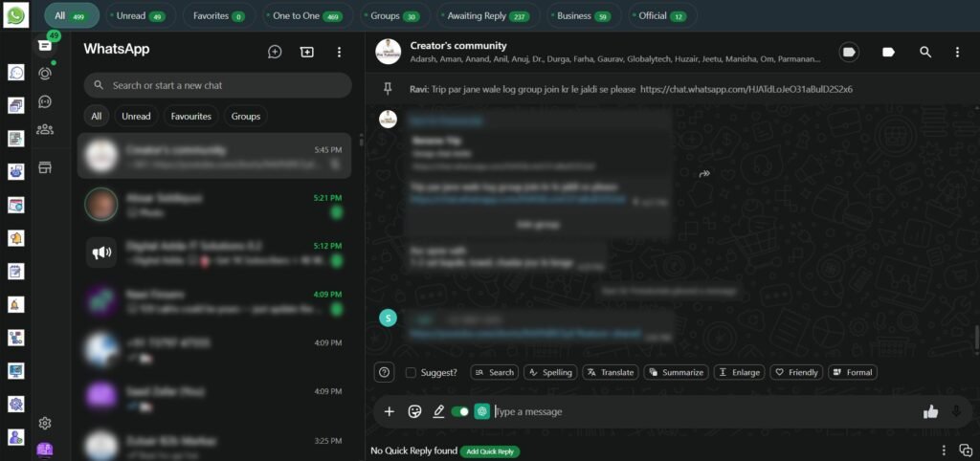Click the add-box icon beside new chat
The height and width of the screenshot is (461, 980).
[307, 52]
